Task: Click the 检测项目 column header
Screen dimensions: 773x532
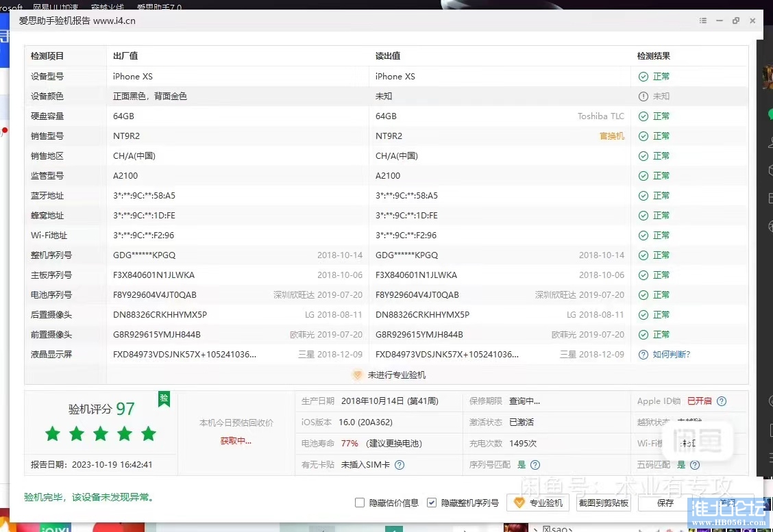Action: pos(47,55)
